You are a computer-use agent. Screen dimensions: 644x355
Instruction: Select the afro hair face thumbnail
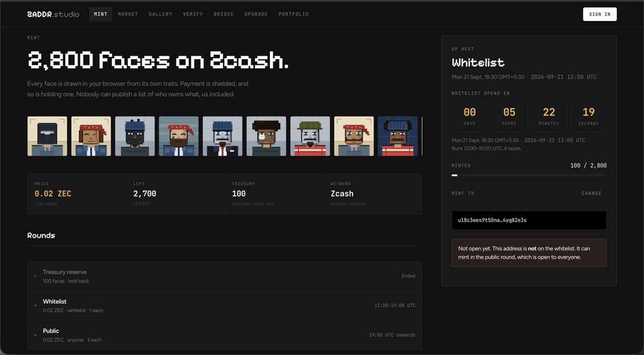coord(266,136)
